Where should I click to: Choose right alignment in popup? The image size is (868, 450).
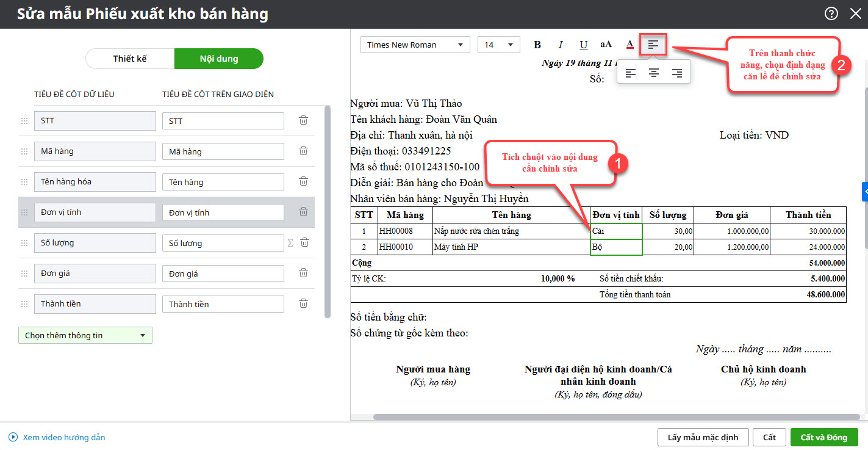tap(676, 73)
